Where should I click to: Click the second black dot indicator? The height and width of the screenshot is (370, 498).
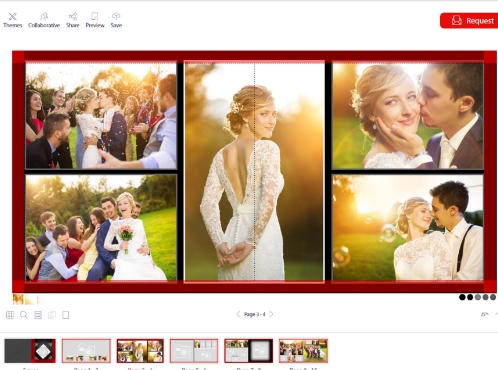tap(470, 297)
